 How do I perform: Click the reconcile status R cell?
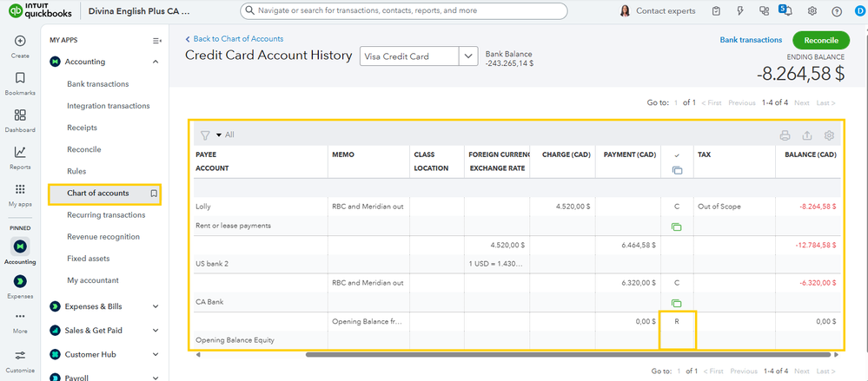(677, 321)
